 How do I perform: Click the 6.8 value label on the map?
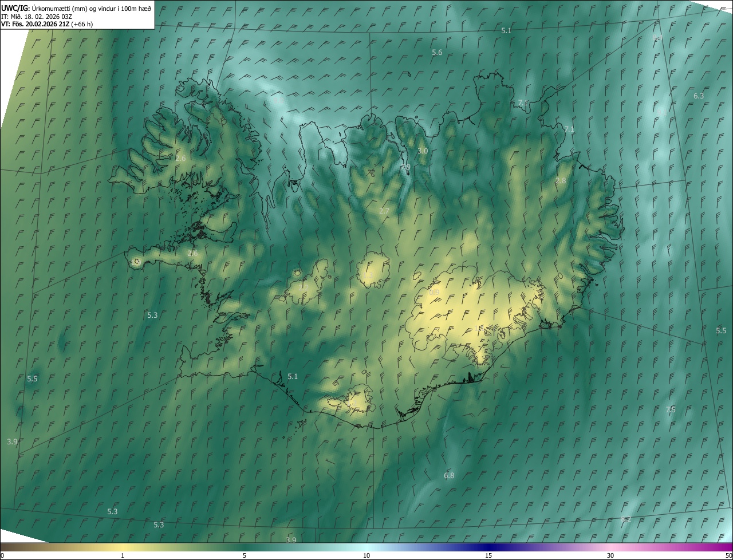449,475
